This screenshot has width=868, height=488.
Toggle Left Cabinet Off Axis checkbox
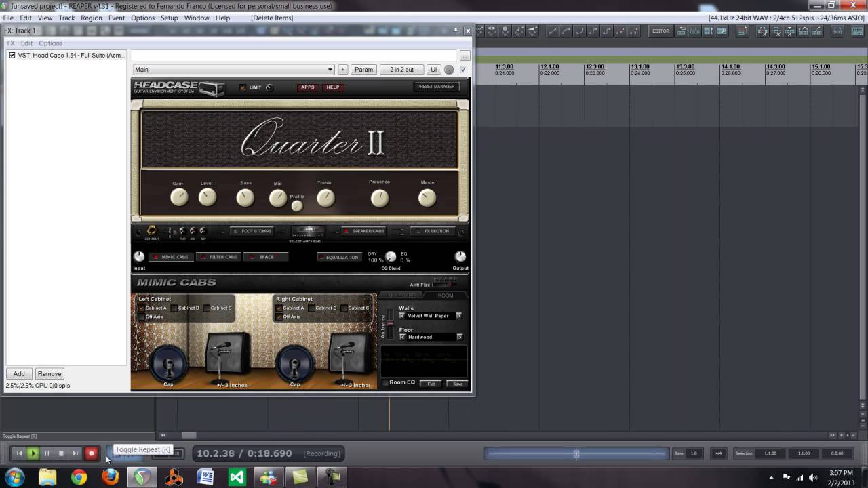(142, 317)
